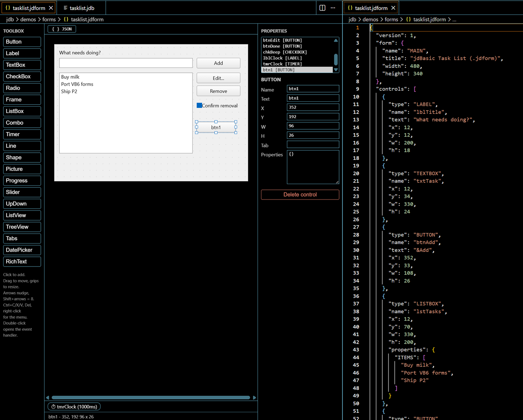Add a CheckBox from the toolbox
Screen dimensions: 523x420
[22, 76]
